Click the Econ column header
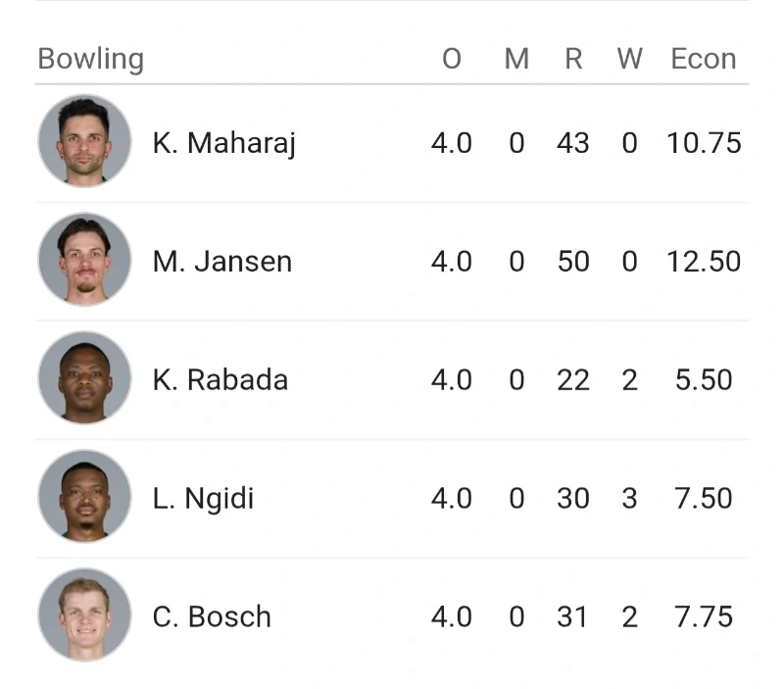Viewport: 784px width, 689px height. click(x=703, y=59)
